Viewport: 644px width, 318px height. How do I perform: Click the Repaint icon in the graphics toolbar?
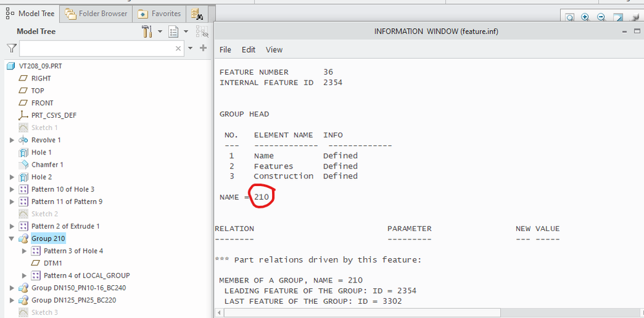(x=618, y=17)
